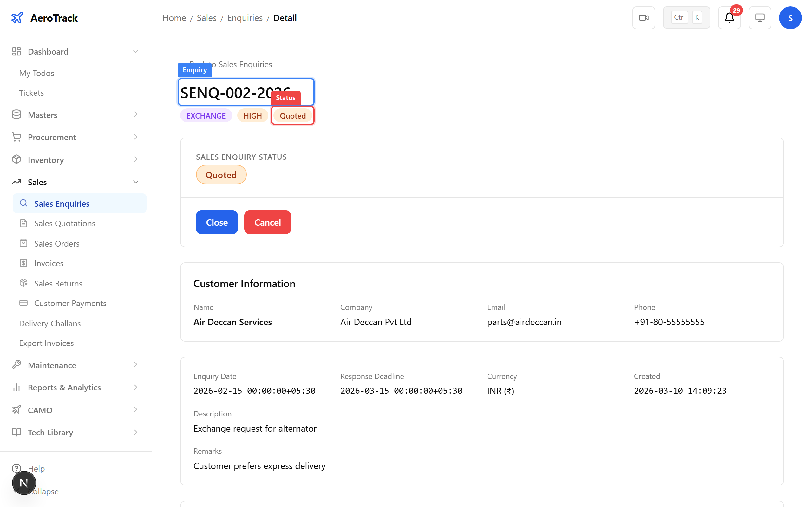812x507 pixels.
Task: Click the Inventory box icon
Action: tap(16, 159)
